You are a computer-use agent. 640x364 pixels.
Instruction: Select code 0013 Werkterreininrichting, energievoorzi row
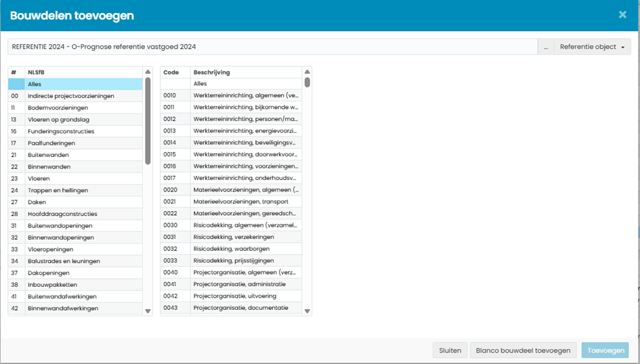point(231,131)
